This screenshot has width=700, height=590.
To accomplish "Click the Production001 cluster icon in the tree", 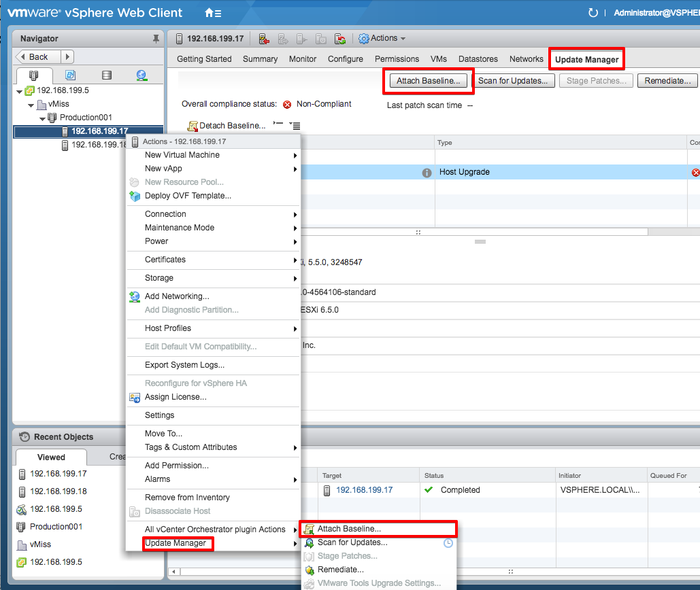I will click(52, 118).
